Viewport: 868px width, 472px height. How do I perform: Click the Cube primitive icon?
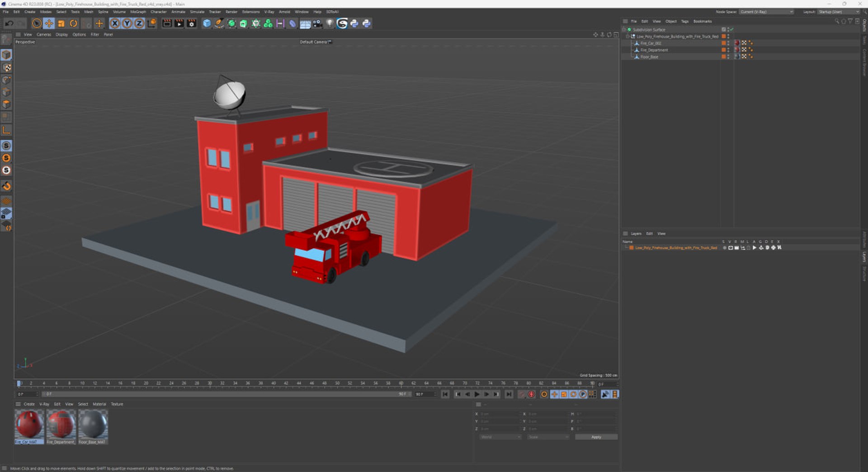click(x=207, y=24)
